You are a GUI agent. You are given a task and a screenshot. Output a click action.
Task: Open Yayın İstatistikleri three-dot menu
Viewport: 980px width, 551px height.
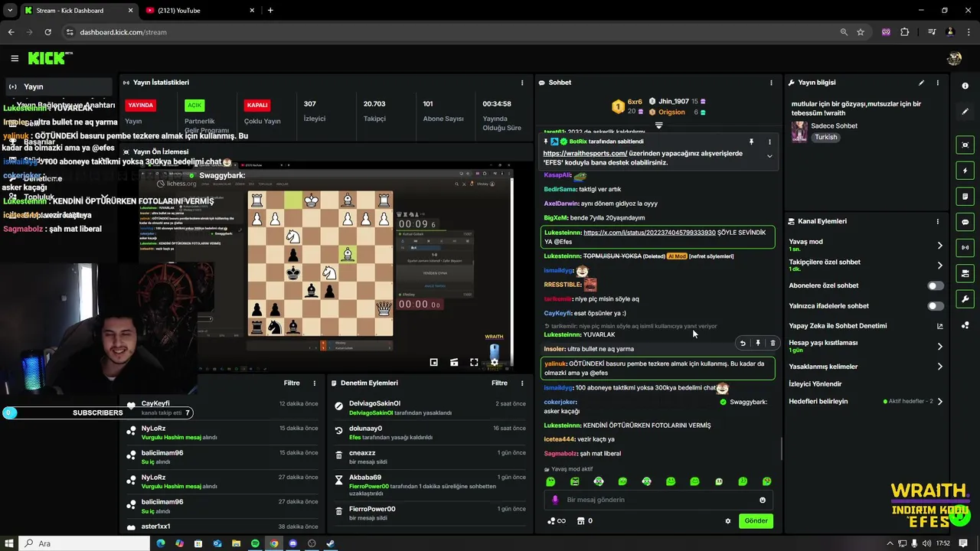pos(522,83)
